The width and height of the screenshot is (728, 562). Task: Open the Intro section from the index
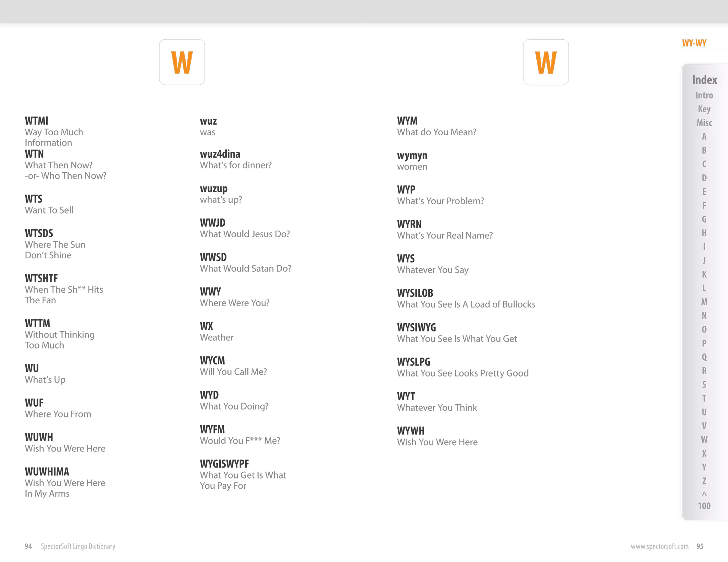click(x=704, y=95)
